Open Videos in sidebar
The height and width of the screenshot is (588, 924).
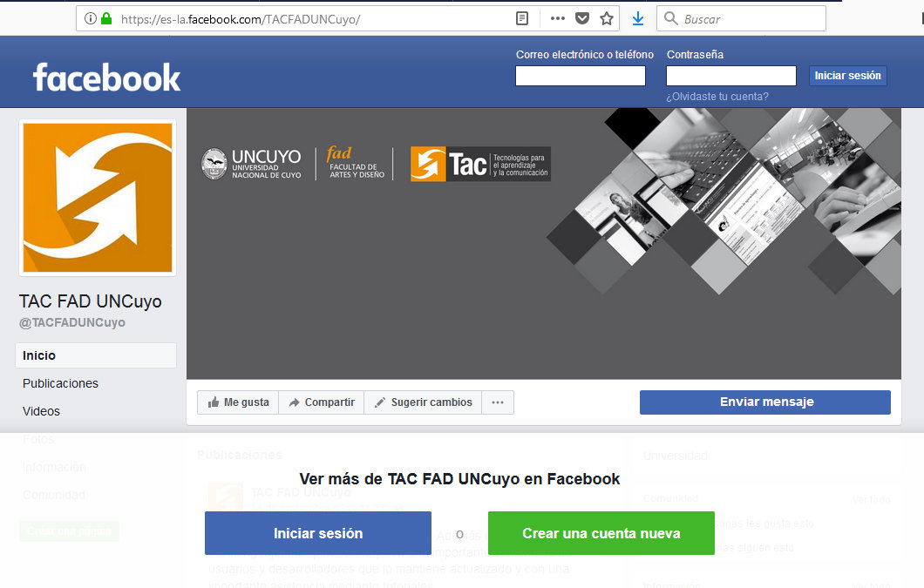(41, 411)
